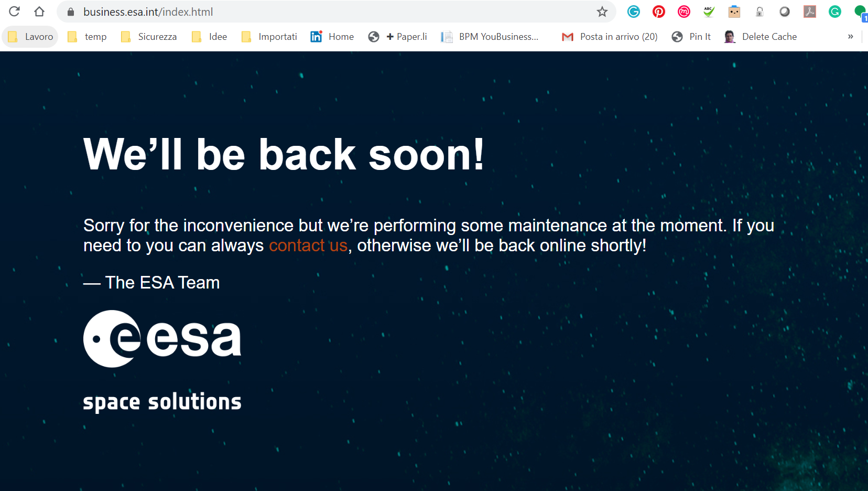Open the Posta in arrivo Gmail bookmark
The width and height of the screenshot is (868, 491).
click(x=610, y=37)
